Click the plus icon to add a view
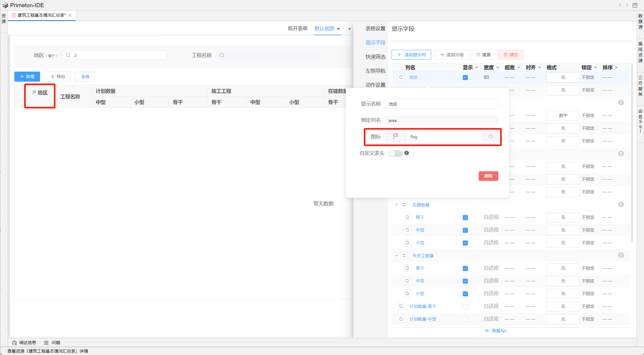 [x=349, y=29]
